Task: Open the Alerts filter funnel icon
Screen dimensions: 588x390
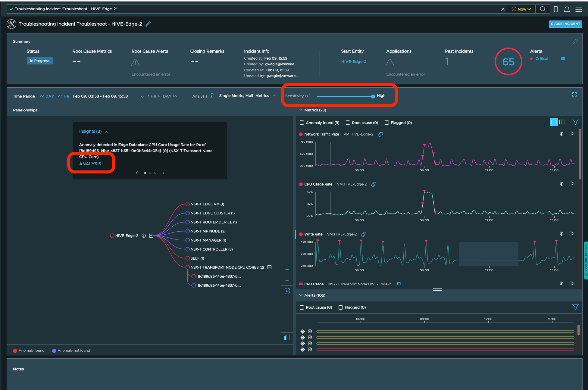Action: pos(575,307)
